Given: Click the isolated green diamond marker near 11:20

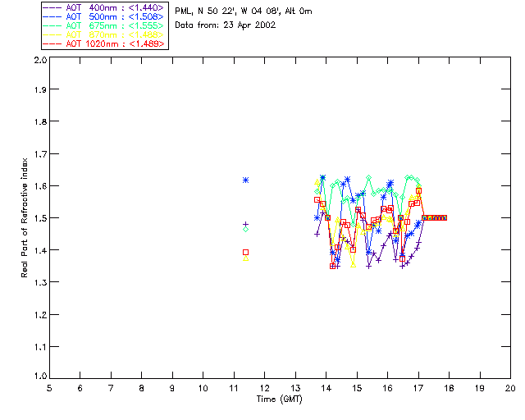Looking at the screenshot, I should 246,230.
